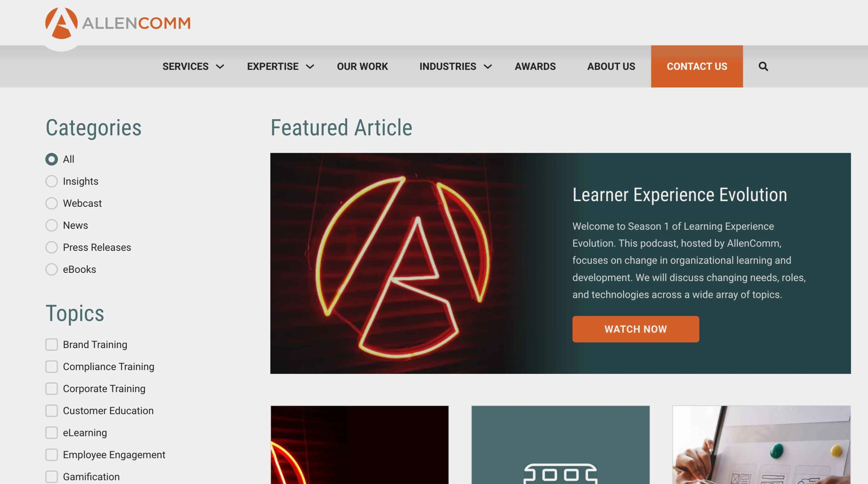Open the Learner Experience Evolution title
This screenshot has height=484, width=868.
tap(679, 195)
